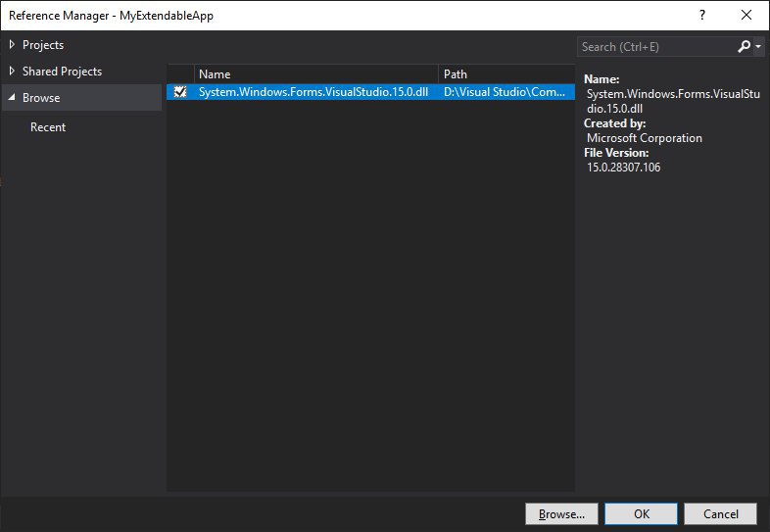The width and height of the screenshot is (770, 532).
Task: Click the D:\Visual Studio\Com... path cell
Action: 505,92
